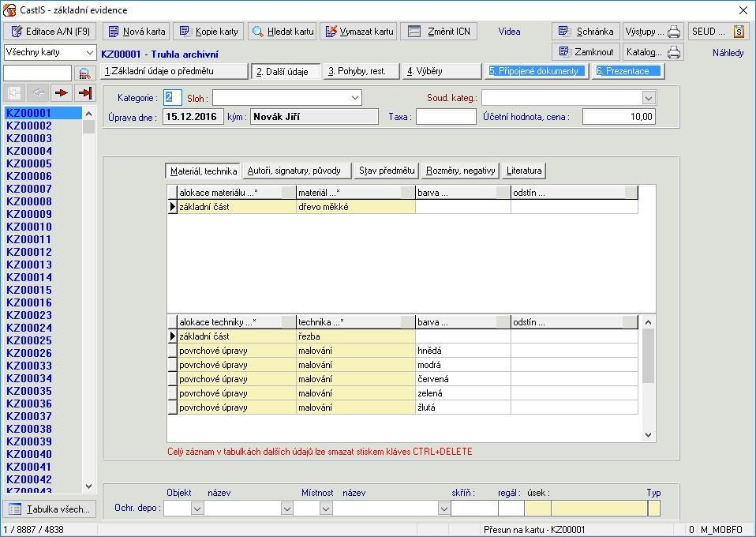Open Stav předmětu subtab
The image size is (756, 537).
pos(387,171)
